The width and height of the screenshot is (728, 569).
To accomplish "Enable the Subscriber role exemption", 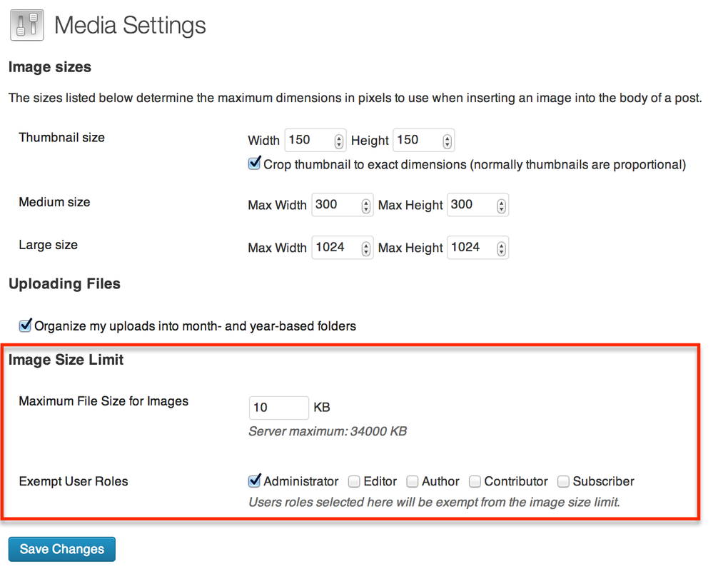I will 563,481.
